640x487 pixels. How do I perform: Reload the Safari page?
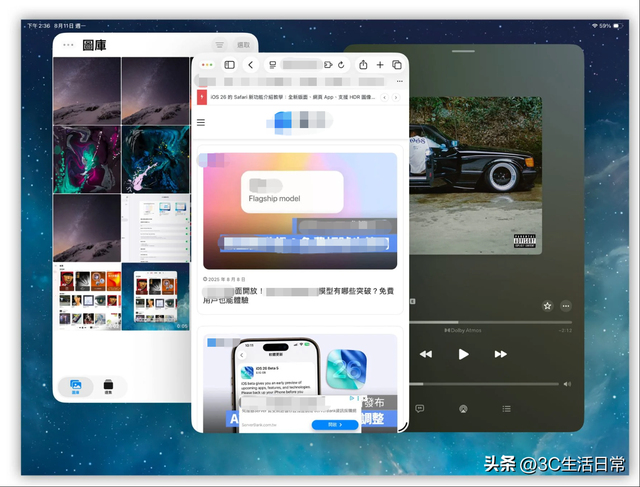pyautogui.click(x=341, y=65)
